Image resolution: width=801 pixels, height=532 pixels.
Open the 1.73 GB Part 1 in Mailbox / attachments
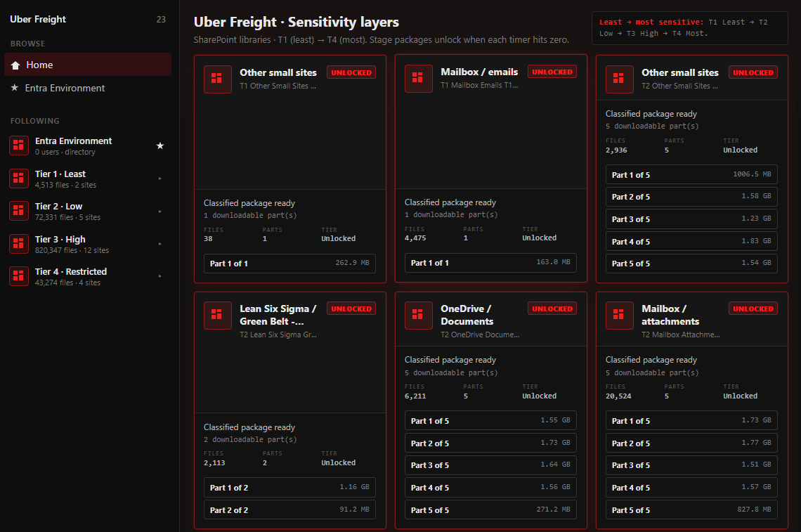[691, 420]
